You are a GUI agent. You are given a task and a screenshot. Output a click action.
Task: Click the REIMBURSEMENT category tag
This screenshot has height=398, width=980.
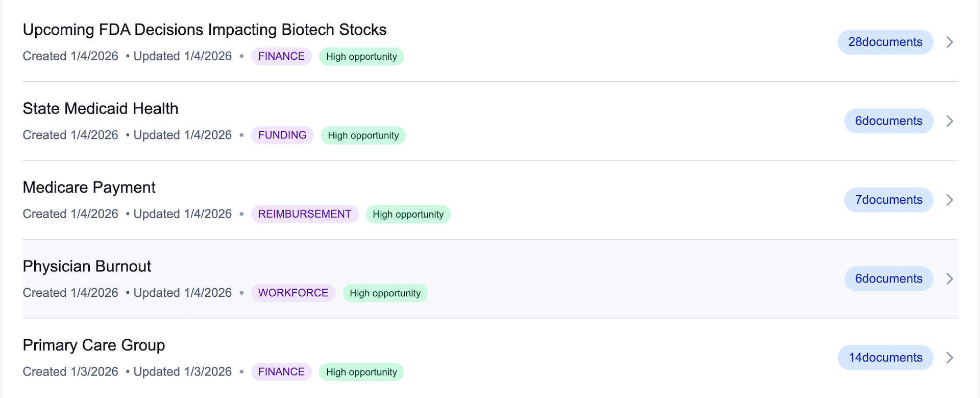305,214
